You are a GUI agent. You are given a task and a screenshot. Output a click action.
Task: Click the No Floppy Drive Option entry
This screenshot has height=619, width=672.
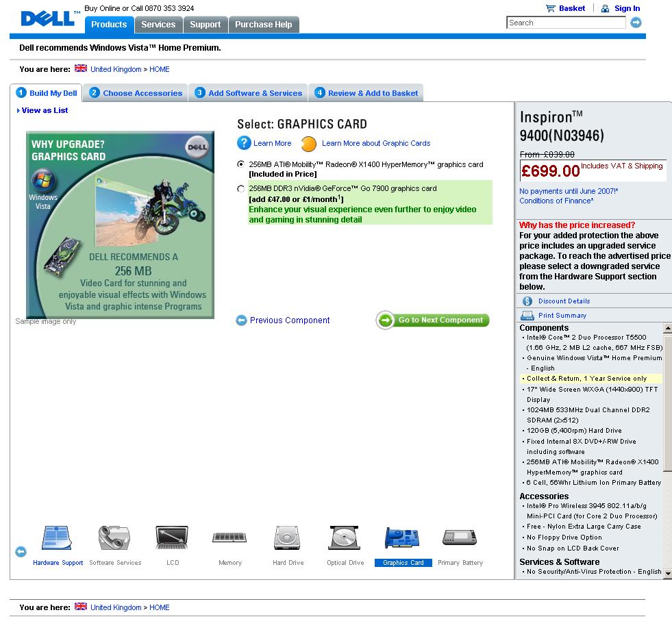pos(564,538)
